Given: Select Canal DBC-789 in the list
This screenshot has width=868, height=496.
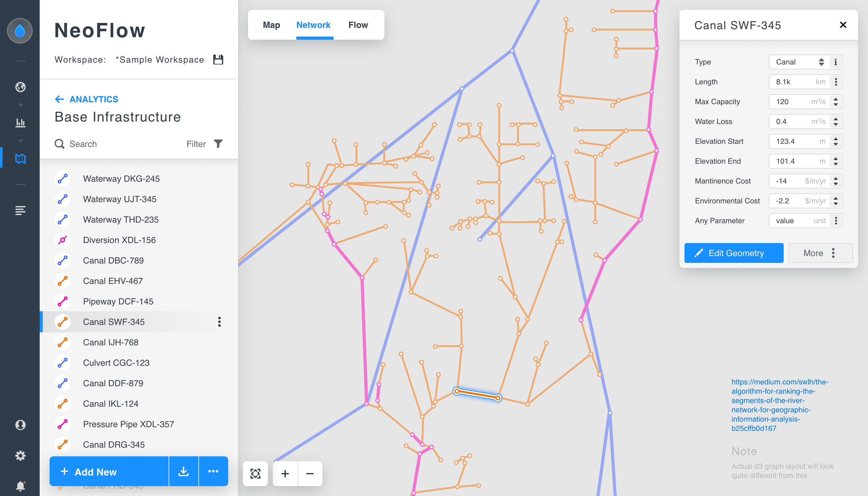Looking at the screenshot, I should [139, 260].
